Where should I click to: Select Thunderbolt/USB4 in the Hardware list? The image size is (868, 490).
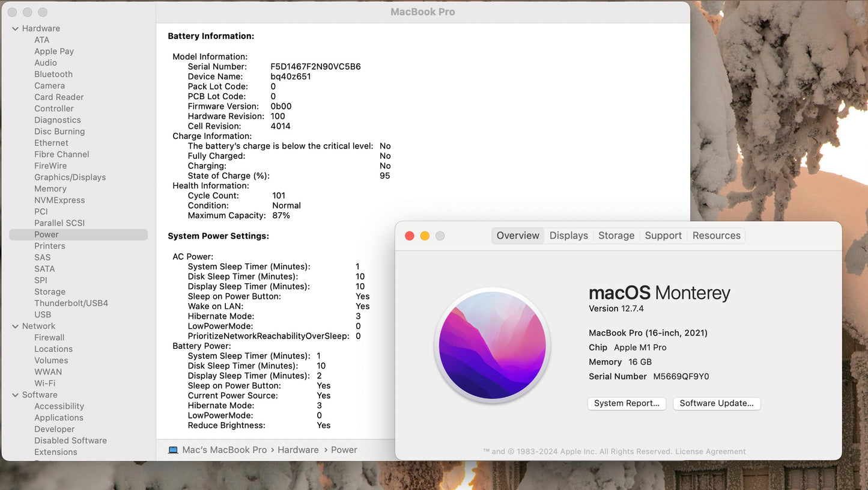pos(71,303)
